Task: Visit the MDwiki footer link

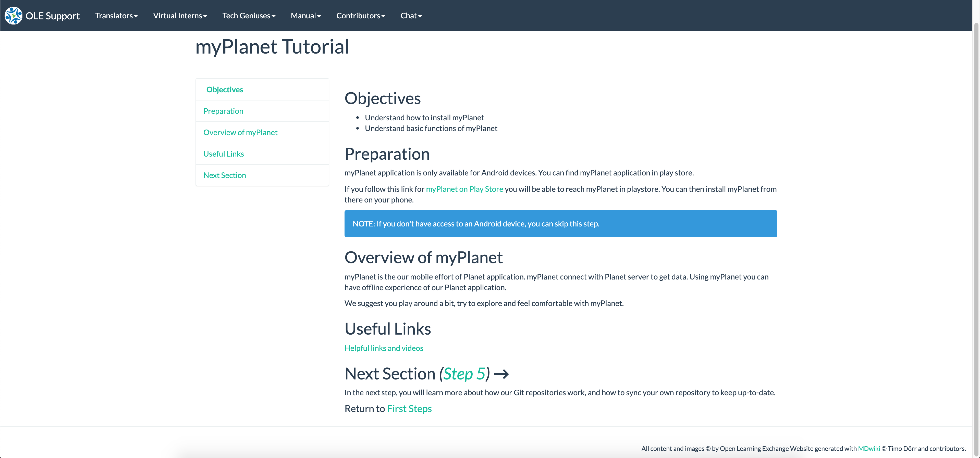Action: coord(869,449)
